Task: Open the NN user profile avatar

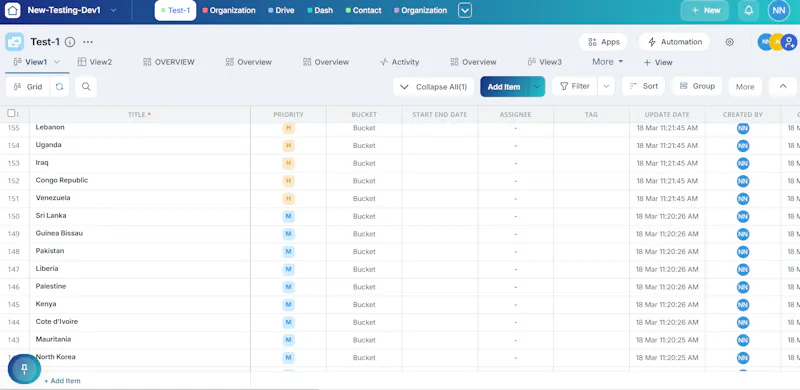Action: [779, 10]
